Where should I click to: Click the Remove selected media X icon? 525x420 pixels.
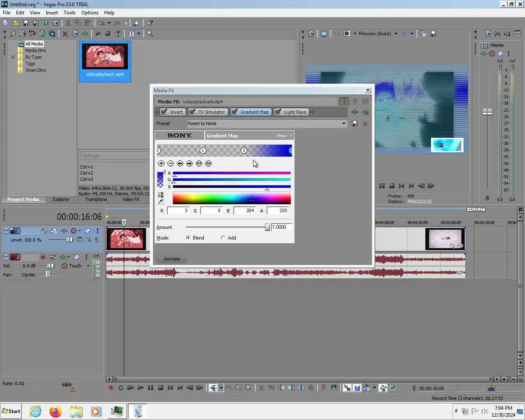pos(65,34)
